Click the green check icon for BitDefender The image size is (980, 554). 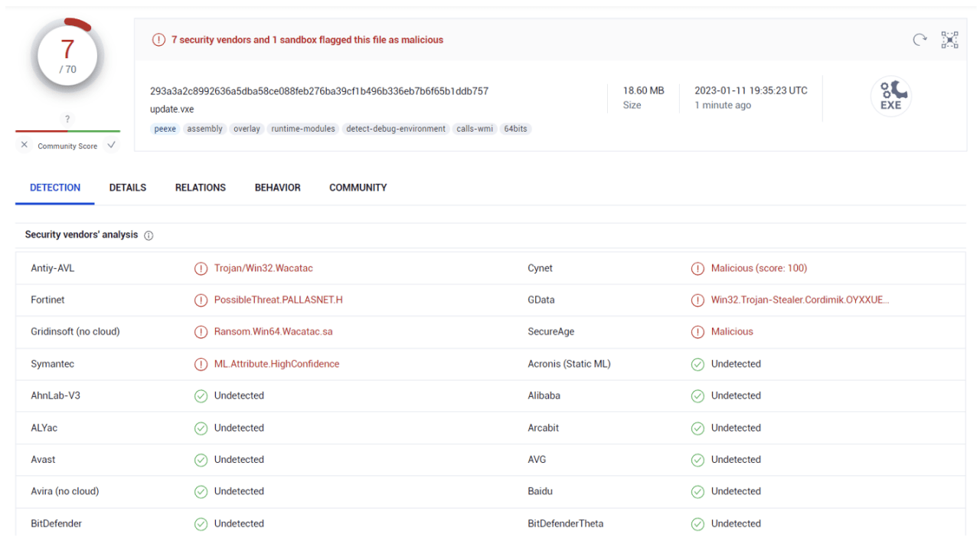click(x=201, y=524)
